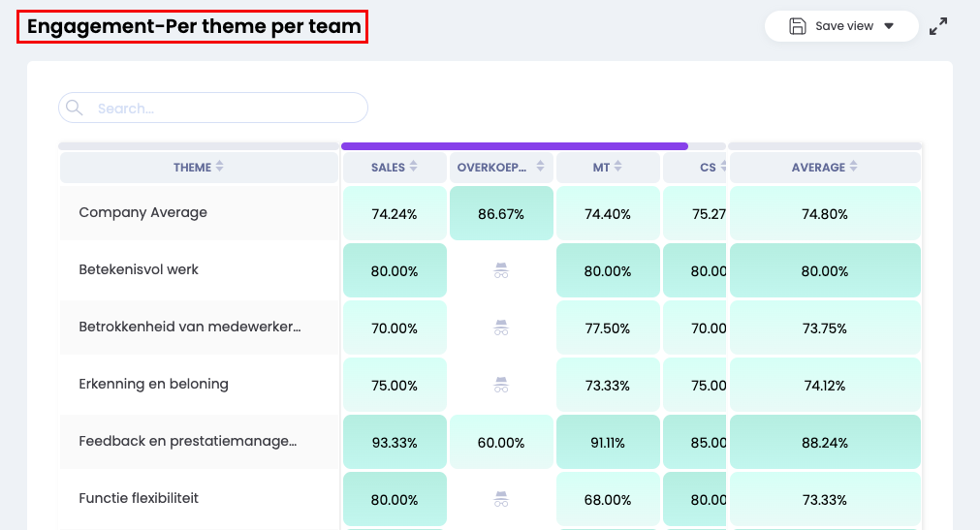Click the floppy disk Save view icon
The width and height of the screenshot is (980, 530).
click(798, 26)
